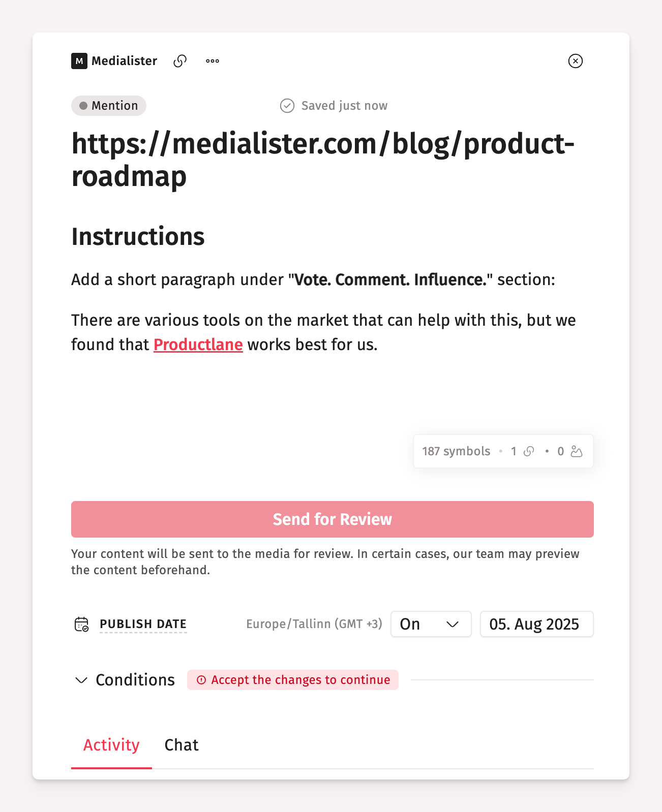Switch to the Chat tab

coord(182,745)
